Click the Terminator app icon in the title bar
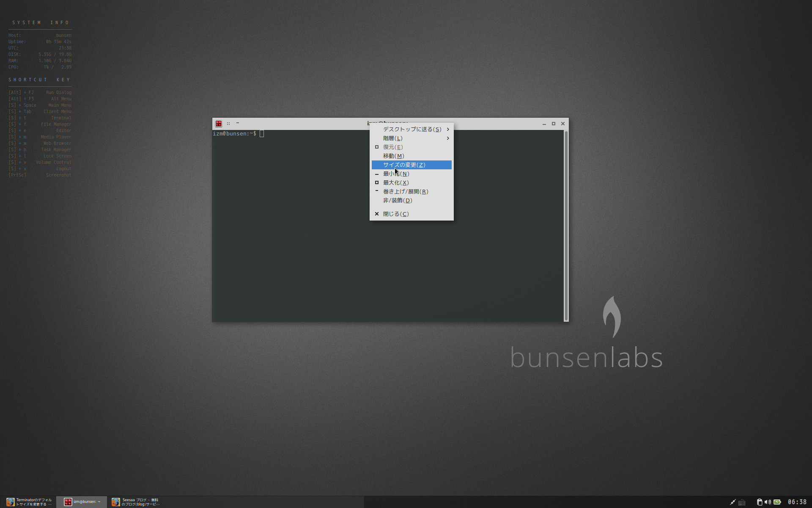 [219, 124]
